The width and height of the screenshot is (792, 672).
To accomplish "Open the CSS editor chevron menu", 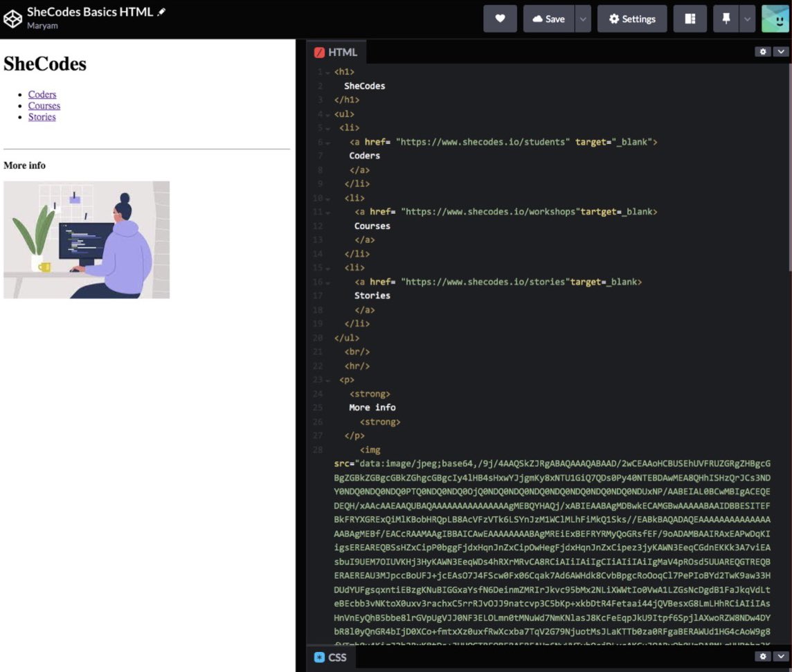I will pyautogui.click(x=781, y=656).
